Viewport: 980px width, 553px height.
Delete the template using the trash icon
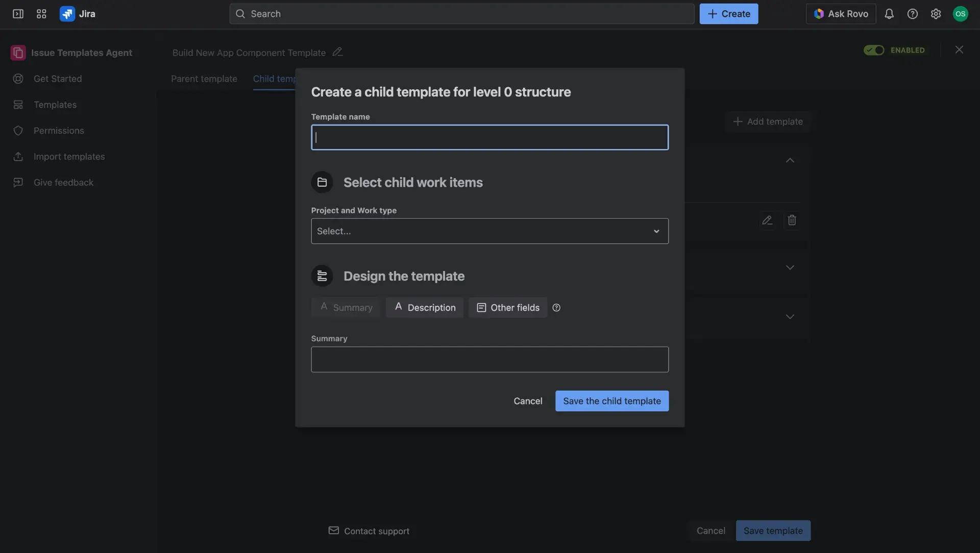pos(792,220)
